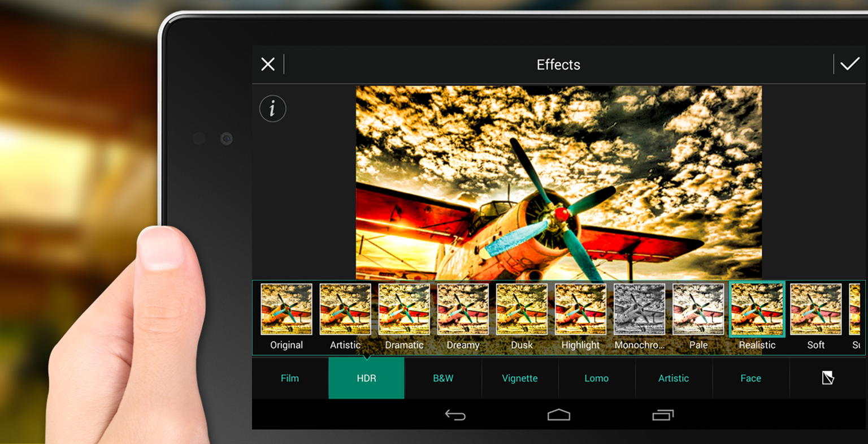Apply the Monochrome effect thumbnail
868x444 pixels.
pyautogui.click(x=639, y=309)
